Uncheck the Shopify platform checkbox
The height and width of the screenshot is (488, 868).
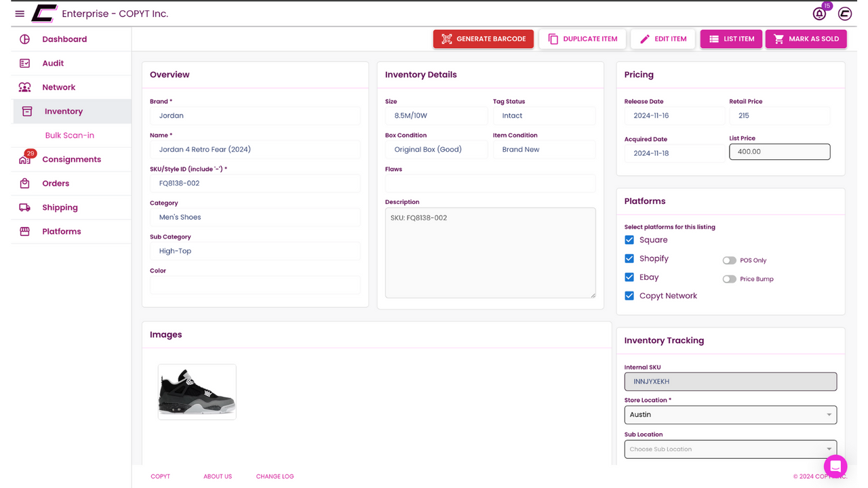(629, 258)
